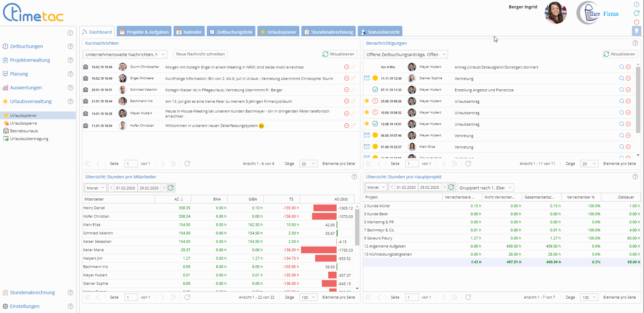Click Neue Nachricht schreiben button

[200, 54]
